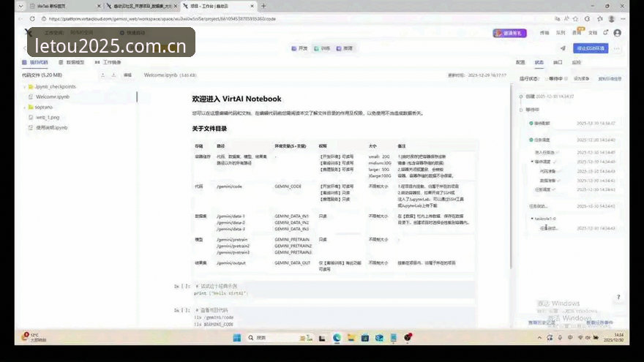Viewport: 644px width, 362px height.
Task: Open the 数据模型 tab
Action: [x=72, y=62]
